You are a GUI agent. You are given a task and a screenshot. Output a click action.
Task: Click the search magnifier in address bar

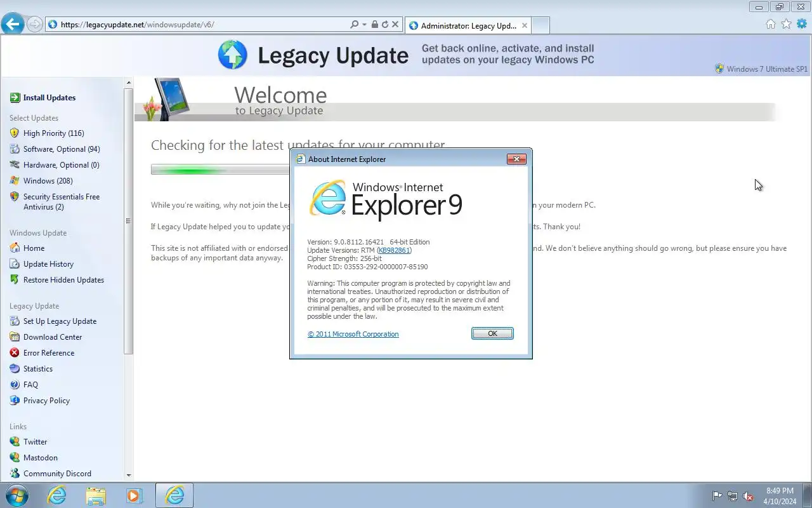(x=354, y=24)
